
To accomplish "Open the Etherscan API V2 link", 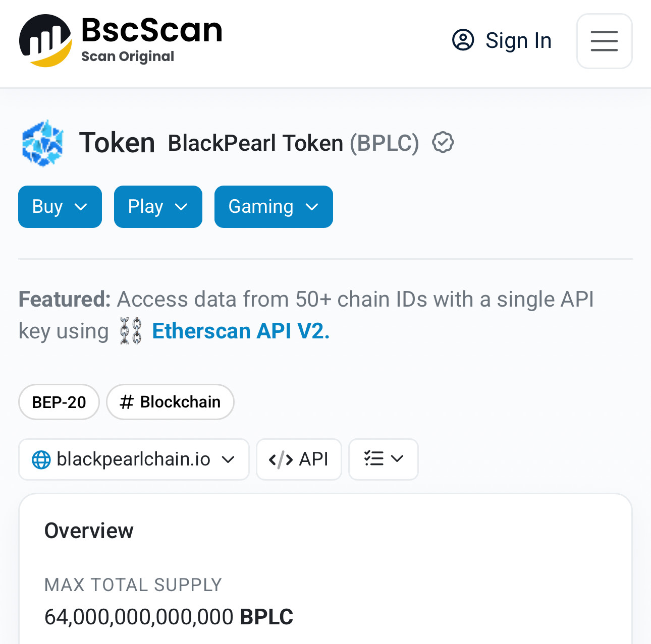I will pyautogui.click(x=241, y=331).
